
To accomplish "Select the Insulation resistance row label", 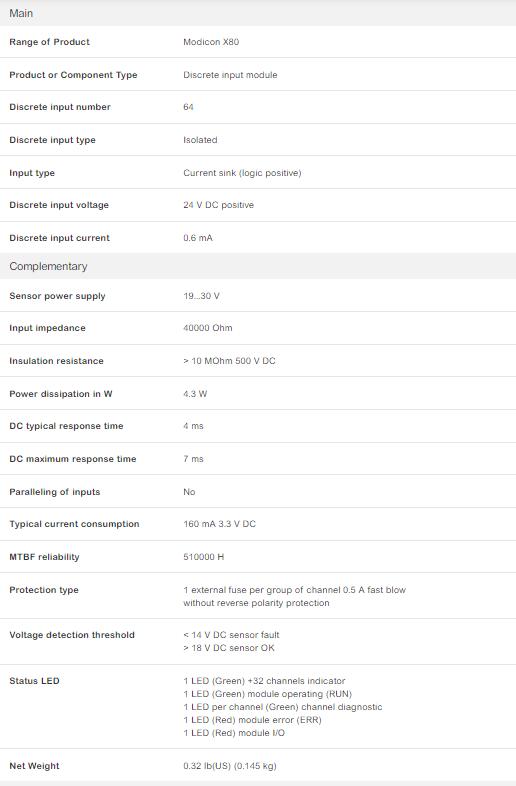I will tap(56, 361).
